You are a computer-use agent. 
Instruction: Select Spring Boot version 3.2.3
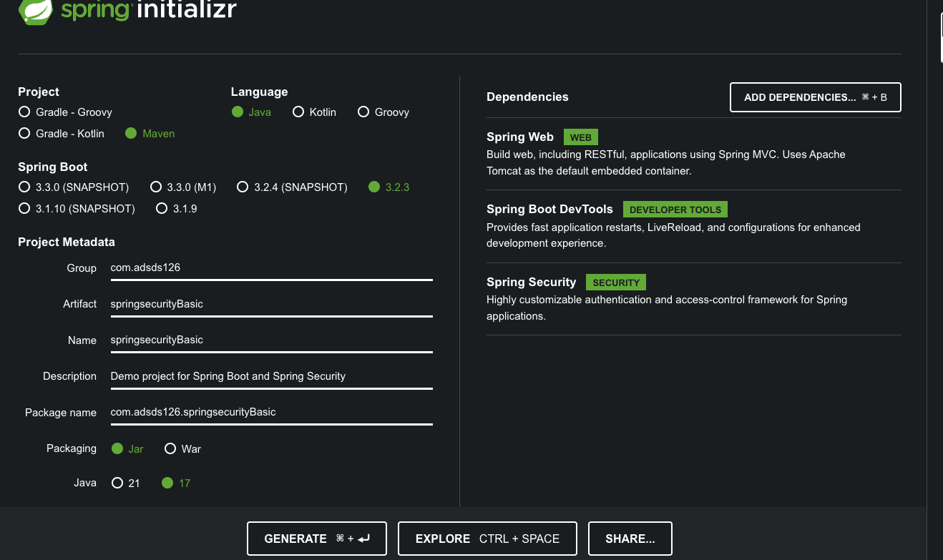(x=389, y=187)
